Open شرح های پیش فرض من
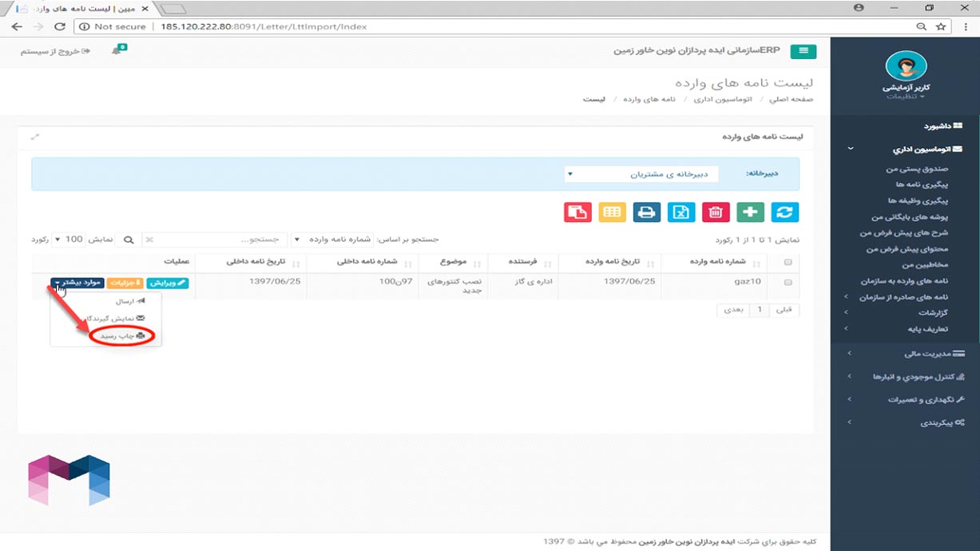The height and width of the screenshot is (551, 980). click(903, 232)
